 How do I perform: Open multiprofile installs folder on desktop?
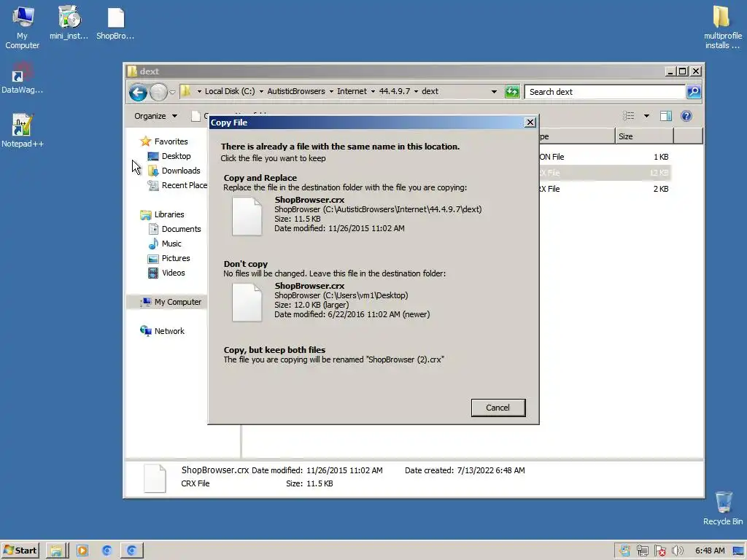pyautogui.click(x=722, y=28)
